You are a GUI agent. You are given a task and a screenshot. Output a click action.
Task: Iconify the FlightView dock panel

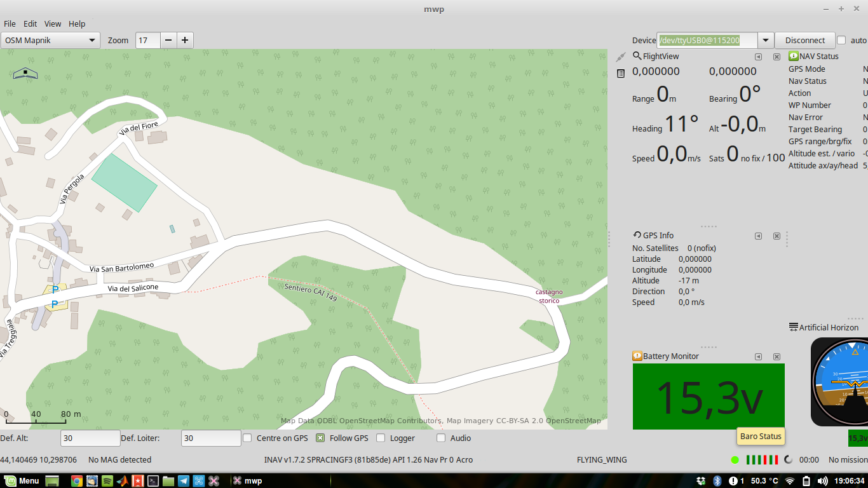point(758,57)
